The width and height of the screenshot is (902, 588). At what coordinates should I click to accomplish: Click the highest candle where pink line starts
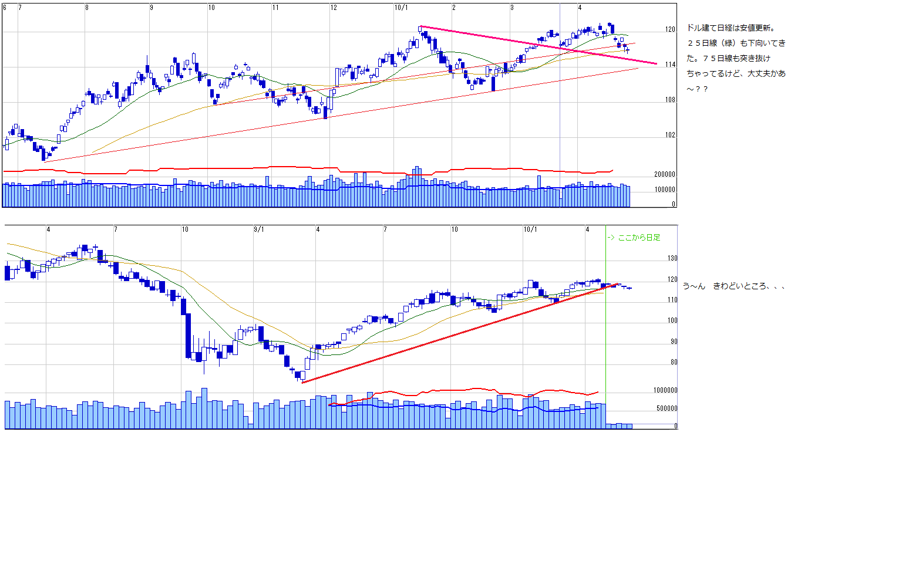tap(420, 28)
